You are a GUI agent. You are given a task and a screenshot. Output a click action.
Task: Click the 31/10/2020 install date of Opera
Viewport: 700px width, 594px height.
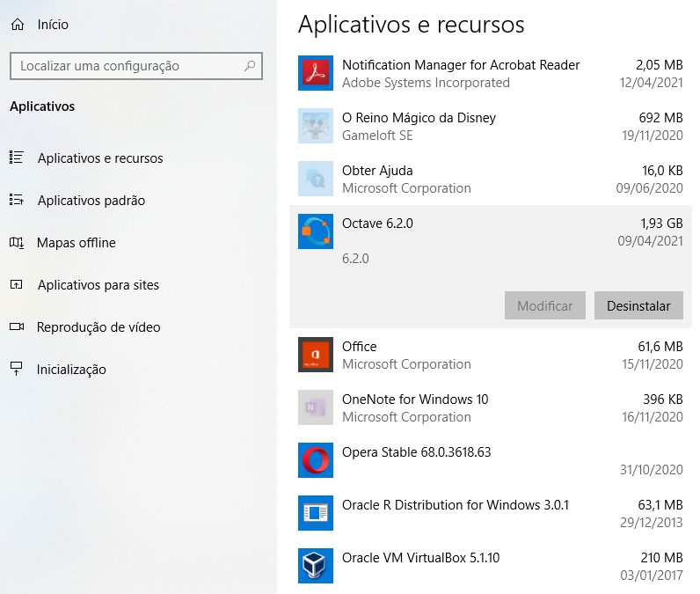(x=652, y=470)
